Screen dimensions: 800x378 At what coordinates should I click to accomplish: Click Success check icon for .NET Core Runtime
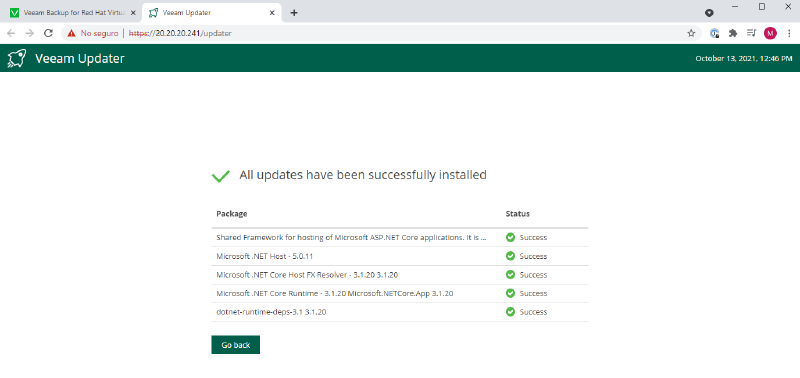click(510, 293)
